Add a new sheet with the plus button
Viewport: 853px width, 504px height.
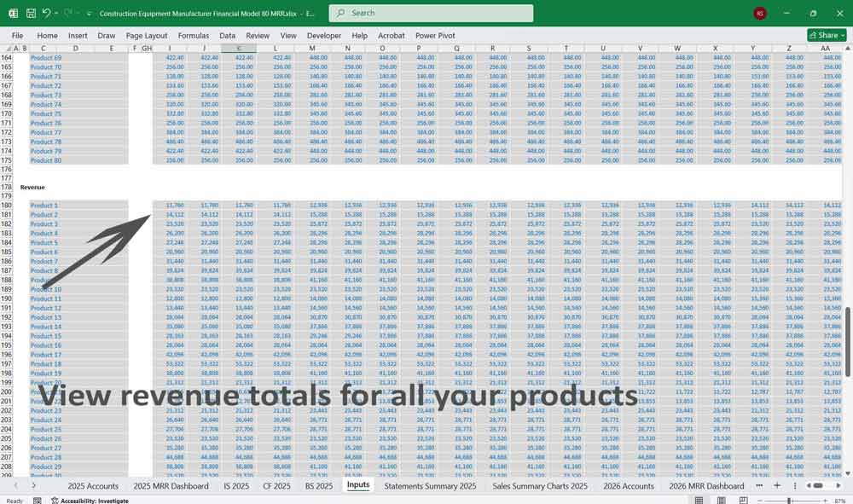point(777,485)
